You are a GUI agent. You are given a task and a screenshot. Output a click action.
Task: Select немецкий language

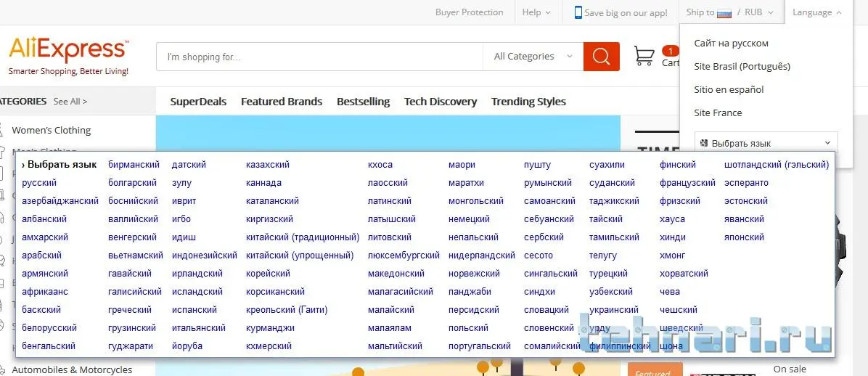click(470, 219)
